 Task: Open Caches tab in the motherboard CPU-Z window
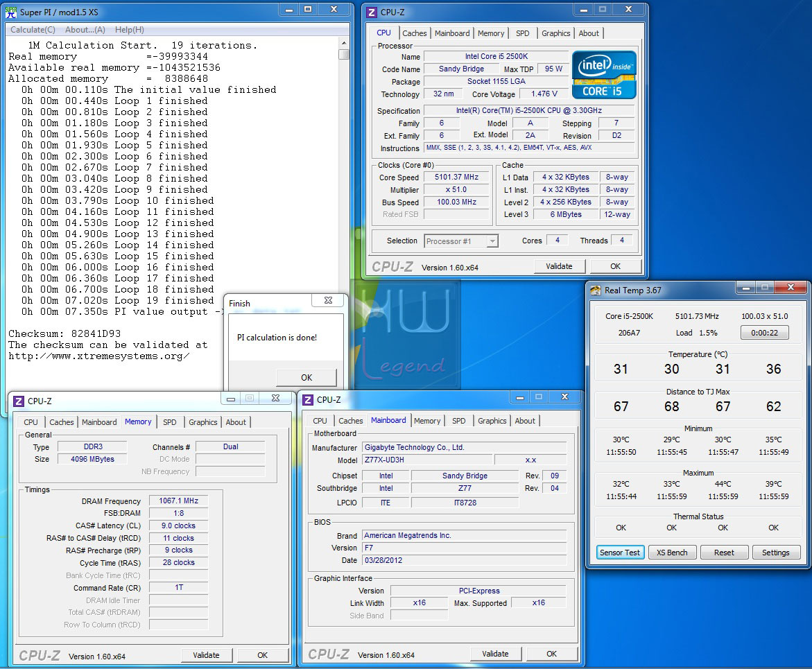click(x=351, y=421)
